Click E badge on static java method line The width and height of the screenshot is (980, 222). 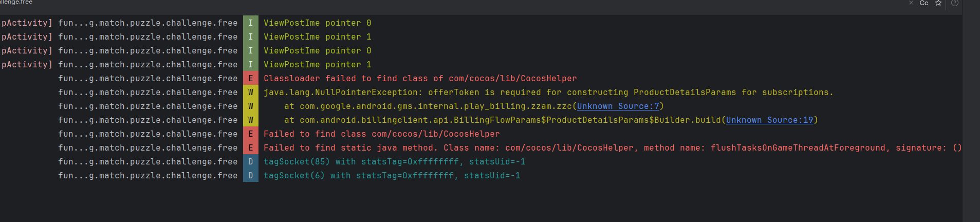click(x=251, y=148)
